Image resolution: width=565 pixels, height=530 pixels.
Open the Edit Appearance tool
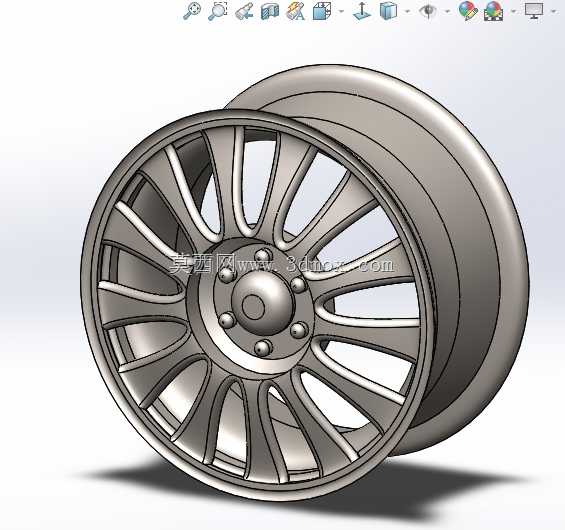[x=468, y=11]
